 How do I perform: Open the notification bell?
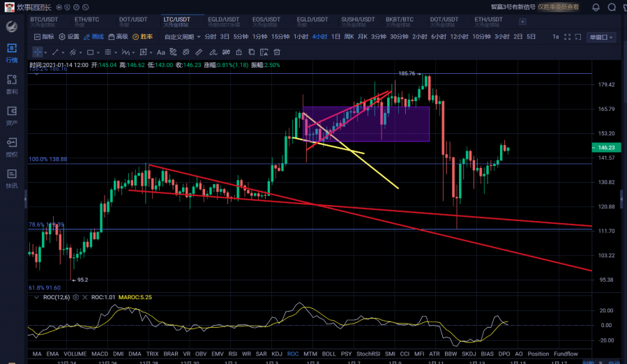596,7
